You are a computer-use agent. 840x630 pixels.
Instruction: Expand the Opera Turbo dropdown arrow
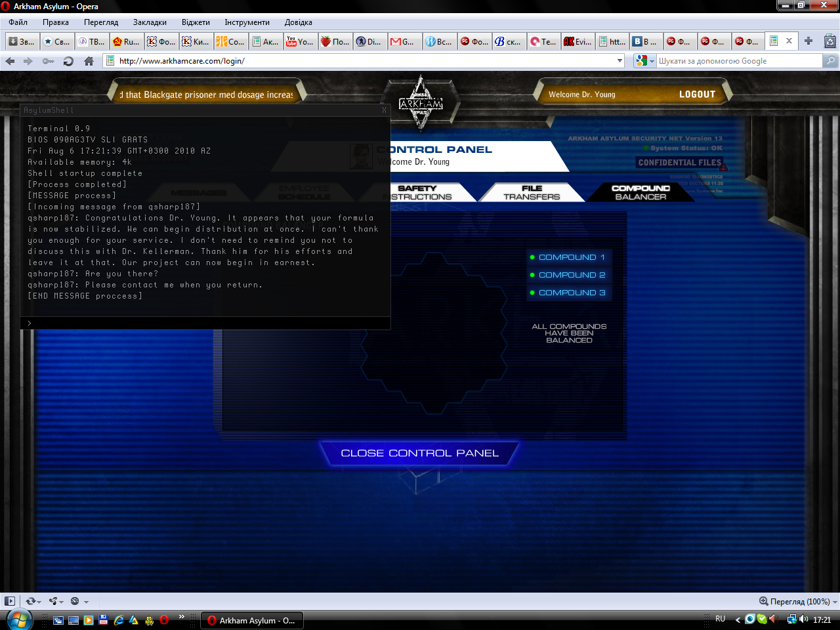86,602
